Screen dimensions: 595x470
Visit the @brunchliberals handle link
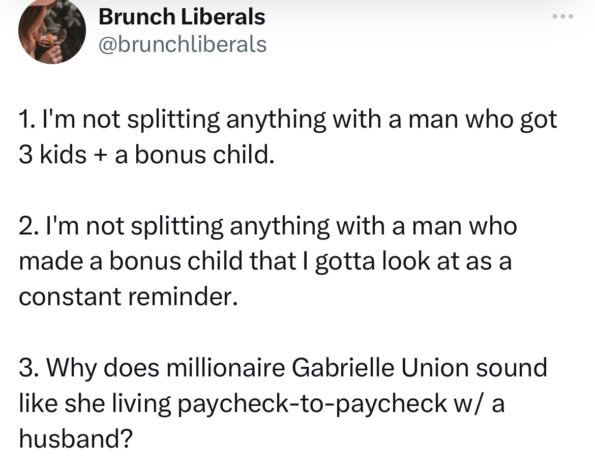pos(183,45)
